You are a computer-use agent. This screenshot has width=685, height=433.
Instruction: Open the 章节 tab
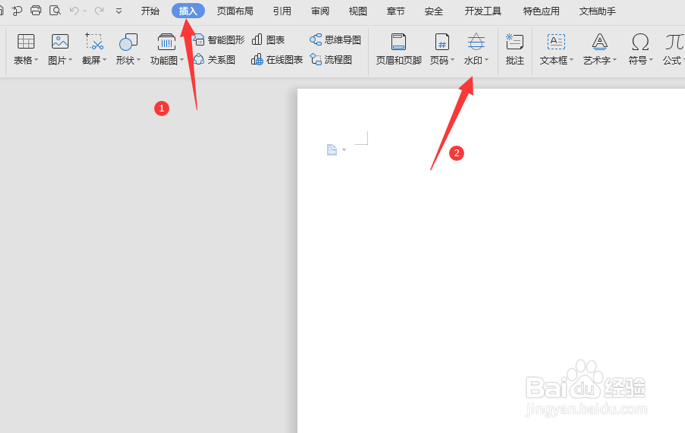click(x=396, y=11)
